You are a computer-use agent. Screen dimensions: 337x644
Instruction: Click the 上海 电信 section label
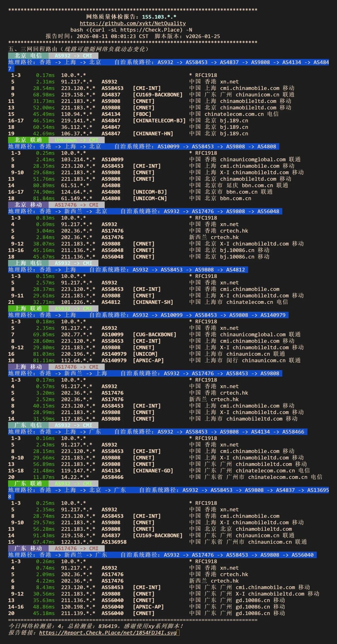[x=28, y=263]
